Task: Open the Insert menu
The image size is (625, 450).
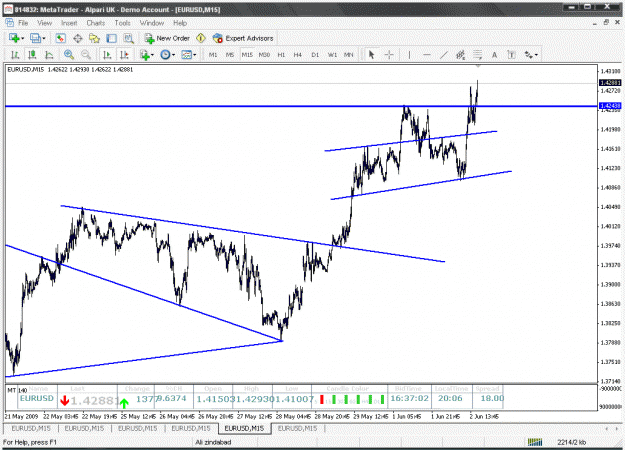Action: [69, 23]
